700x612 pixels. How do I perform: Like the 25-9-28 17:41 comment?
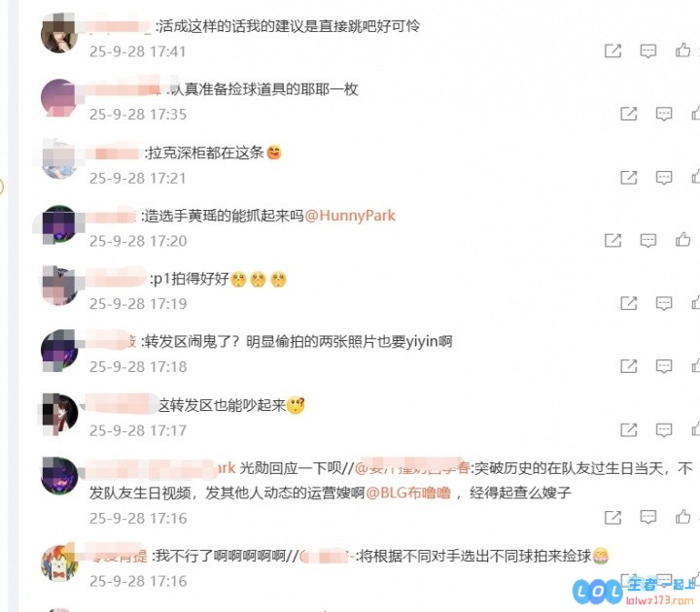pos(682,50)
